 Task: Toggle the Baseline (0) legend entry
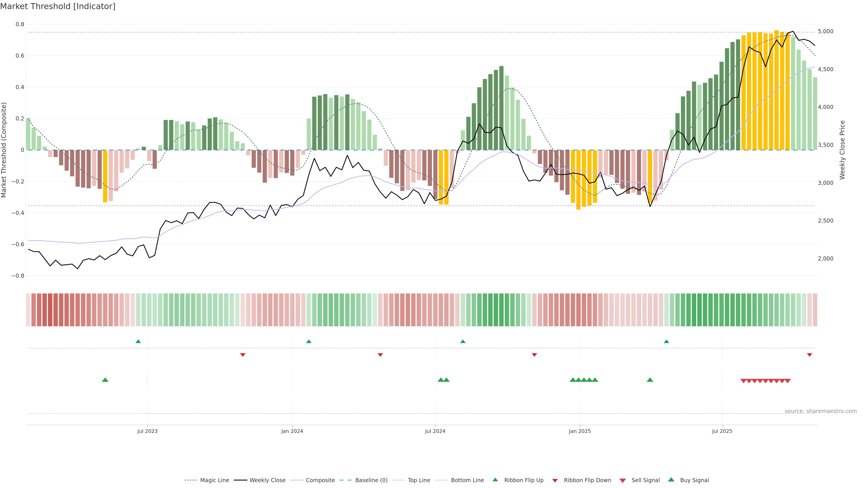click(x=371, y=480)
